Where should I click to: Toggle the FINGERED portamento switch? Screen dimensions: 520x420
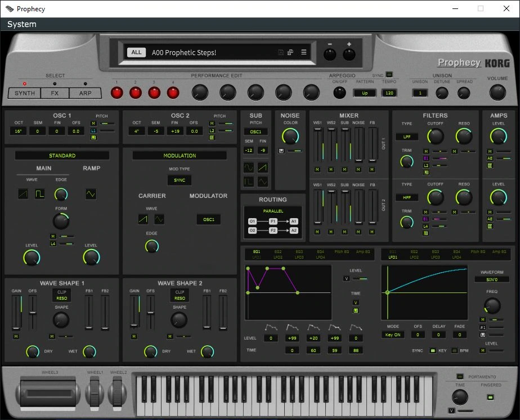[x=490, y=397]
